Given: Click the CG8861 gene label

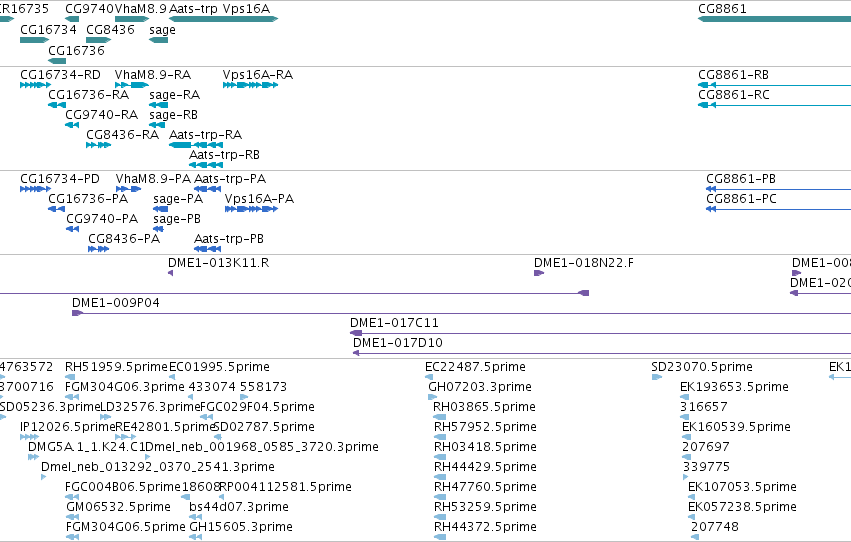Looking at the screenshot, I should coord(722,9).
